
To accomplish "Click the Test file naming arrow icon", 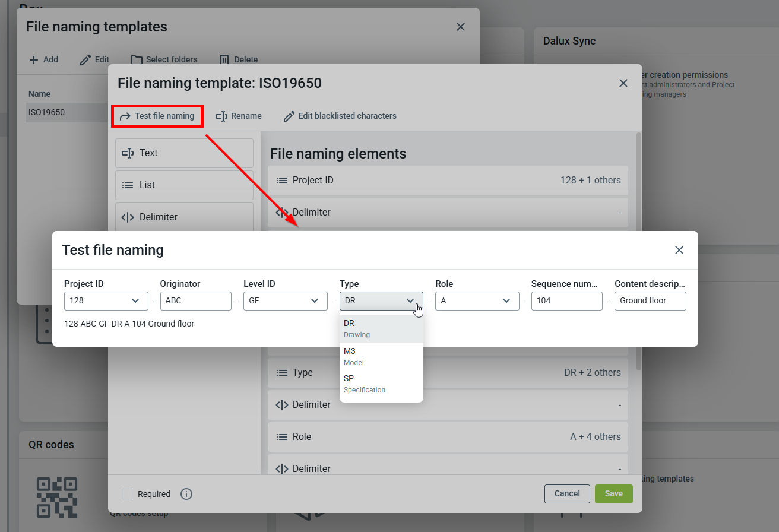I will (x=125, y=116).
